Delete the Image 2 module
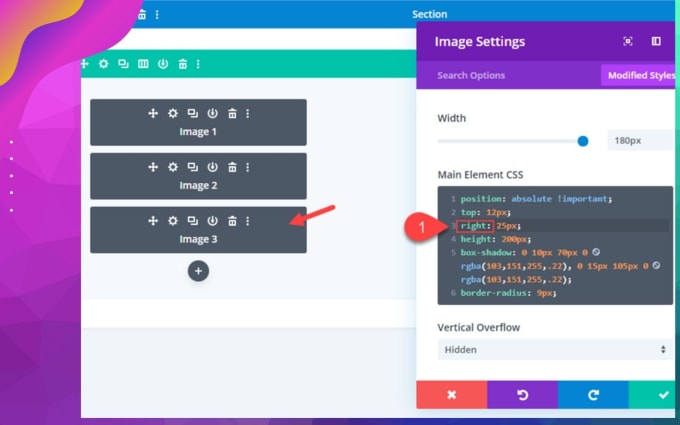Image resolution: width=680 pixels, height=425 pixels. pyautogui.click(x=232, y=167)
